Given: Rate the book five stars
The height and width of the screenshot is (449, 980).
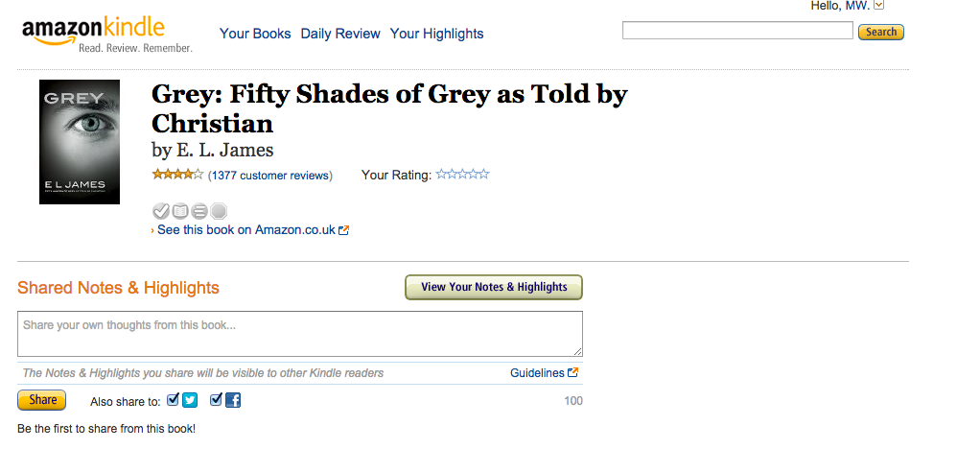Looking at the screenshot, I should point(483,175).
